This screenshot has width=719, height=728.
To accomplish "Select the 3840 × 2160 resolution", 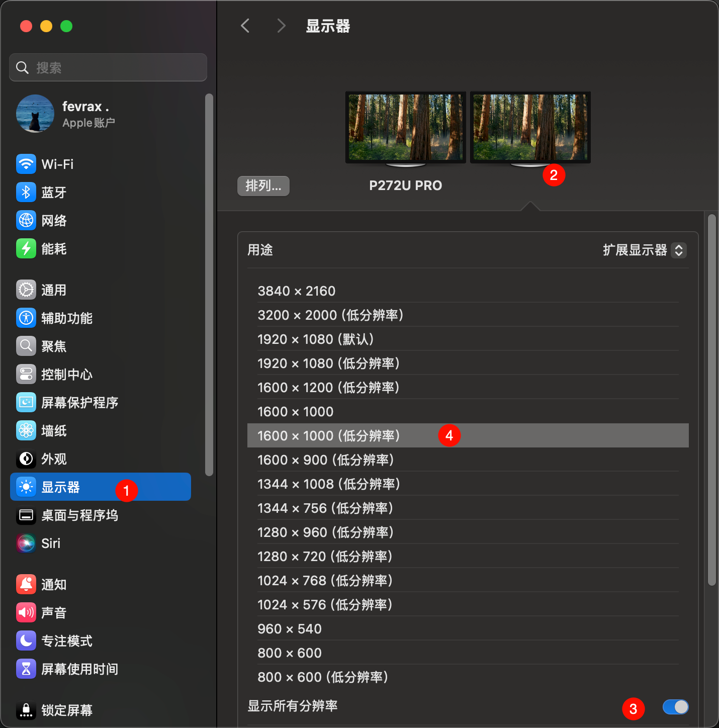I will pyautogui.click(x=296, y=291).
